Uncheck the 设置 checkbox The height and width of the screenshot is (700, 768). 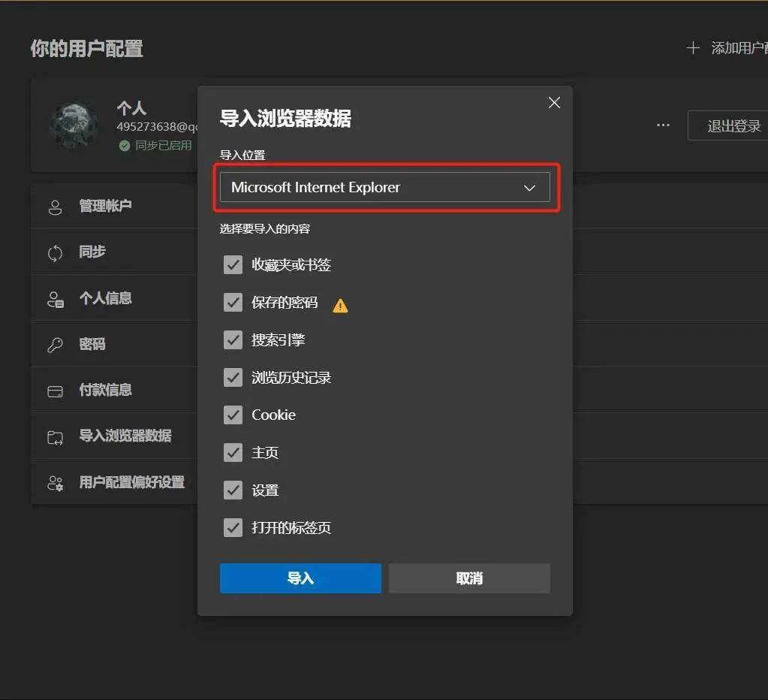[233, 490]
